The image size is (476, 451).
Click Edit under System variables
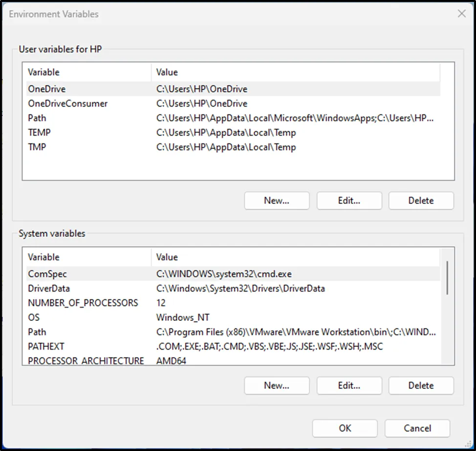tap(349, 385)
